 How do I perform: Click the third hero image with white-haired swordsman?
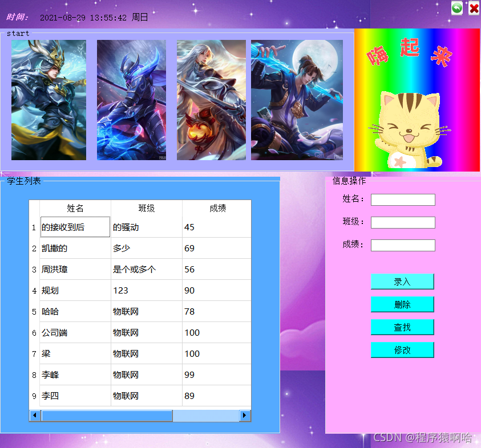(211, 100)
